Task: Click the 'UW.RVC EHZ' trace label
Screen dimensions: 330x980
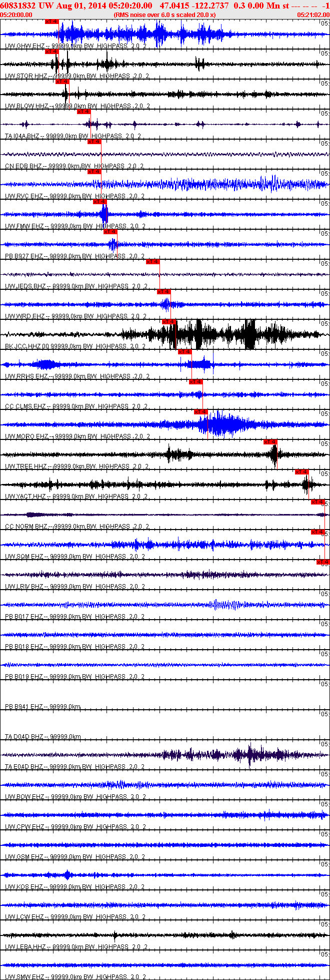Action: (24, 196)
